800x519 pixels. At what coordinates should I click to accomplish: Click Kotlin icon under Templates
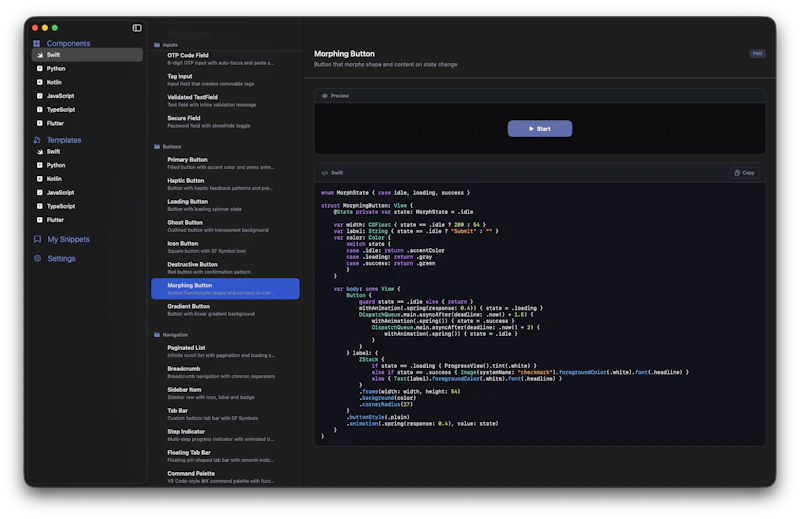pyautogui.click(x=40, y=179)
